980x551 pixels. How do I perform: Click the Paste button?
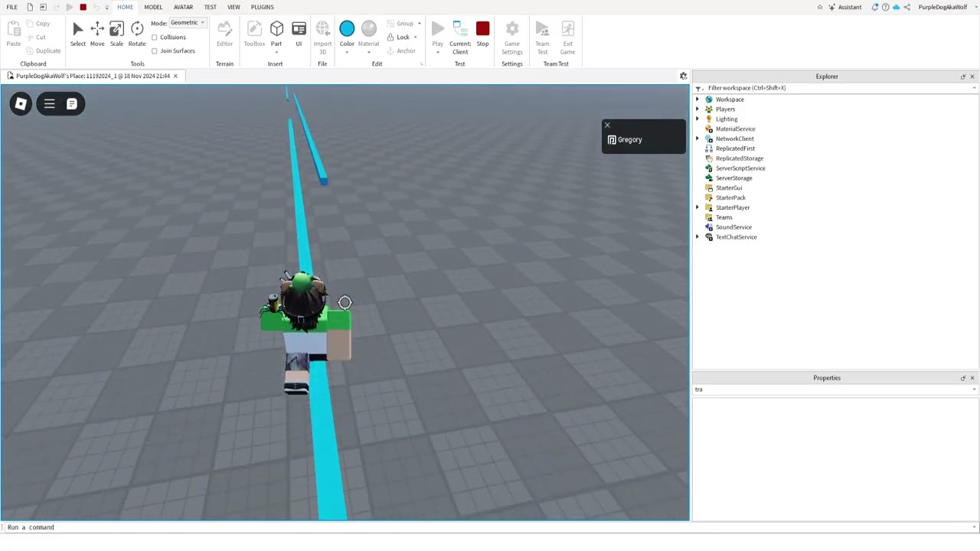tap(14, 34)
